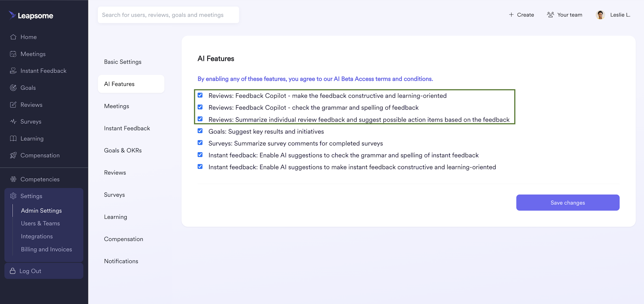
Task: Click 'Surveys: Summarize survey comments' label text
Action: 296,143
